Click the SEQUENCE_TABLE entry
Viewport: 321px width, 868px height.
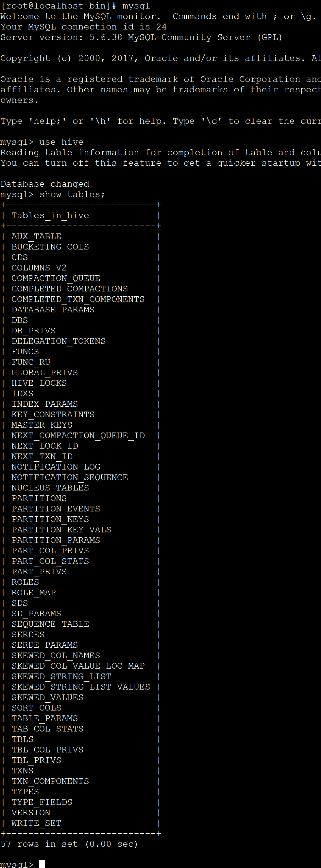click(50, 624)
